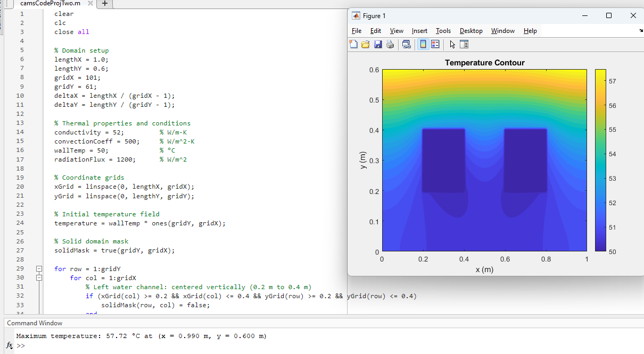Maximize the Figure 1 window
644x354 pixels.
pyautogui.click(x=609, y=15)
